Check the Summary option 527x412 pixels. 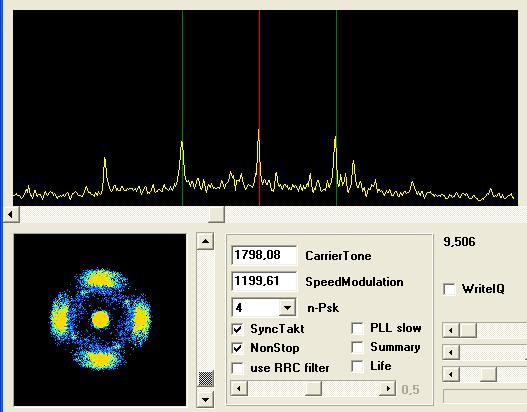point(357,347)
